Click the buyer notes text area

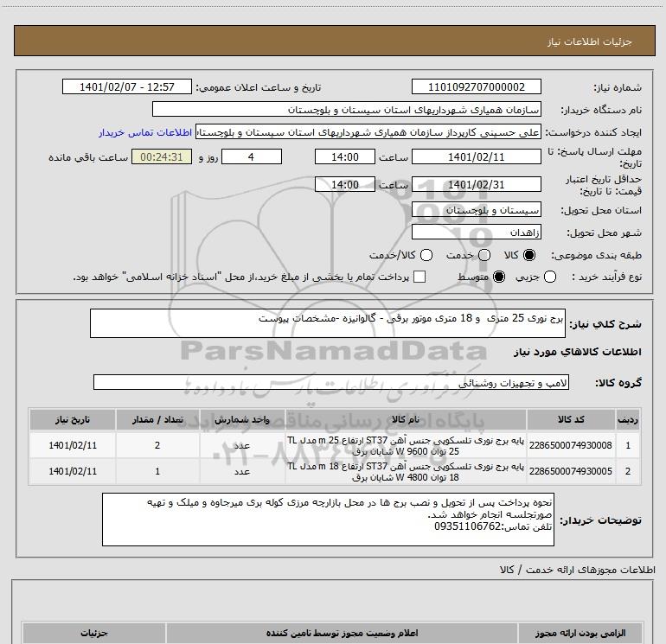click(x=328, y=520)
